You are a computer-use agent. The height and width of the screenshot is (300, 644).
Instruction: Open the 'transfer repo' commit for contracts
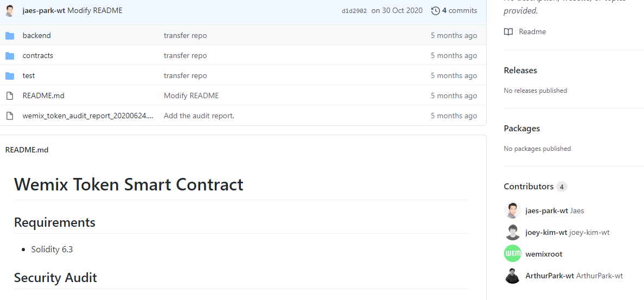click(185, 56)
